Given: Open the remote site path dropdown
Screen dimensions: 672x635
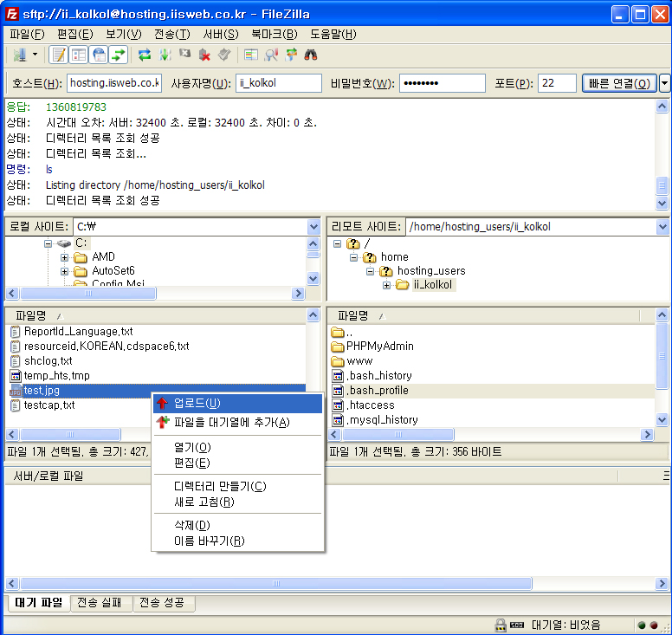Looking at the screenshot, I should (661, 227).
